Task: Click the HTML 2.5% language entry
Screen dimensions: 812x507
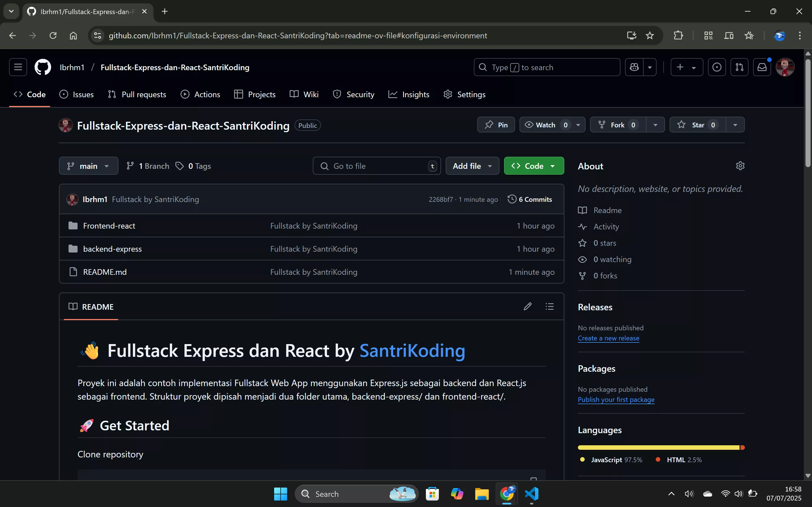Action: (x=679, y=460)
